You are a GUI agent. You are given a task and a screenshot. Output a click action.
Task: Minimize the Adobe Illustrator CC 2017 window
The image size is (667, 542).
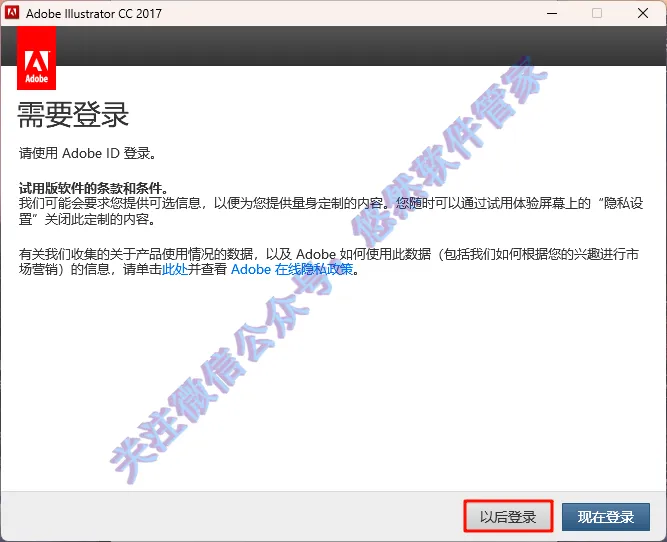point(552,13)
